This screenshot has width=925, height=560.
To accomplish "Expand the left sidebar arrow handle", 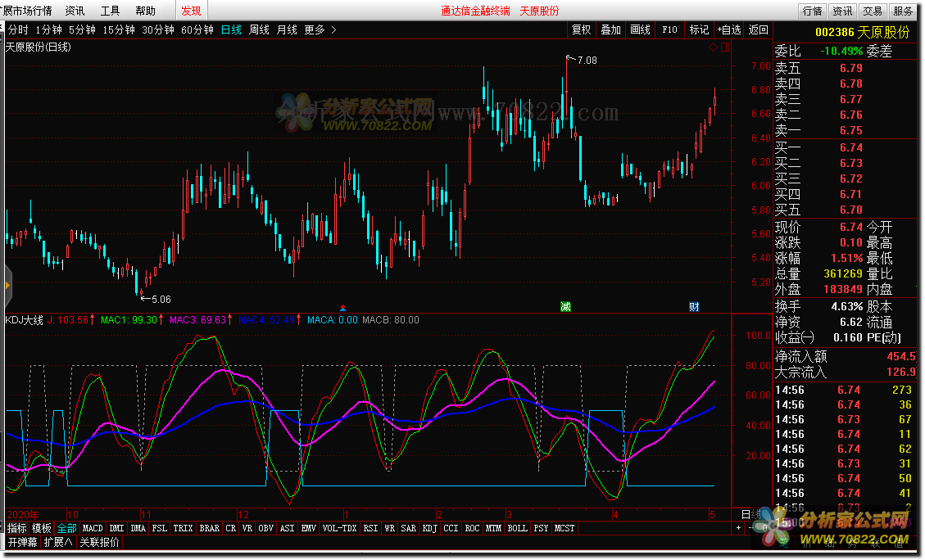I will (x=7, y=285).
